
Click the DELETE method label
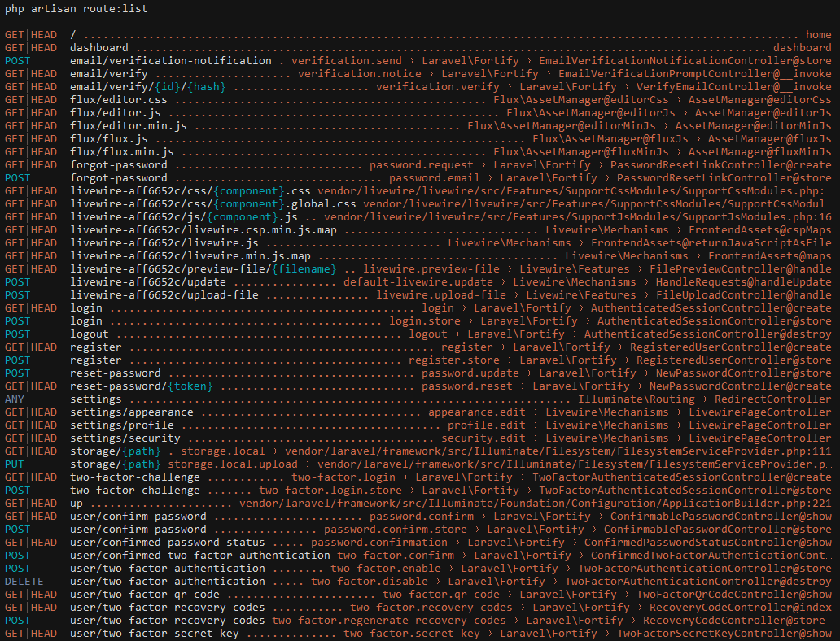[24, 582]
